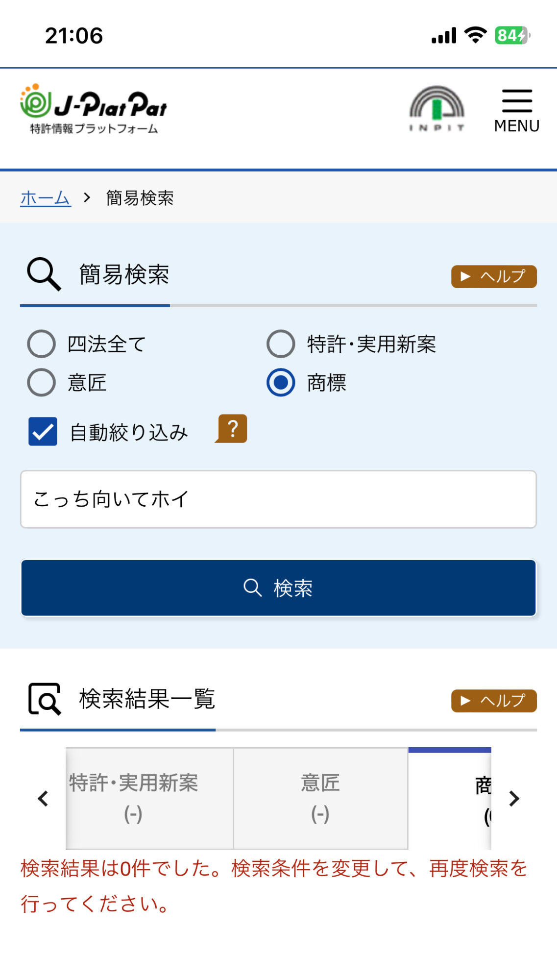This screenshot has width=557, height=980.
Task: Tap the battery indicator in status bar
Action: pyautogui.click(x=512, y=35)
